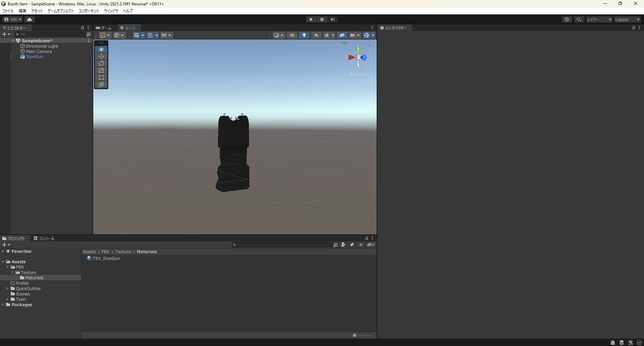Click the global search magnifier icon
This screenshot has height=346, width=644.
point(579,20)
